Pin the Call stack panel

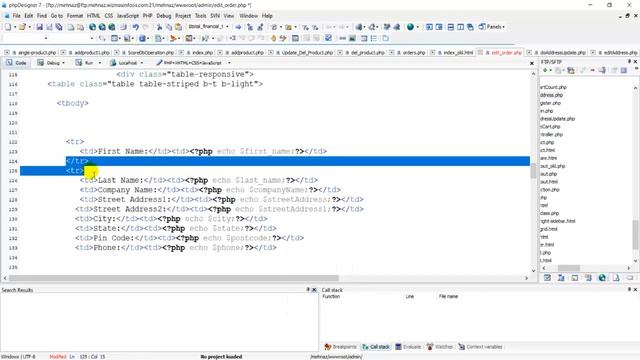629,289
